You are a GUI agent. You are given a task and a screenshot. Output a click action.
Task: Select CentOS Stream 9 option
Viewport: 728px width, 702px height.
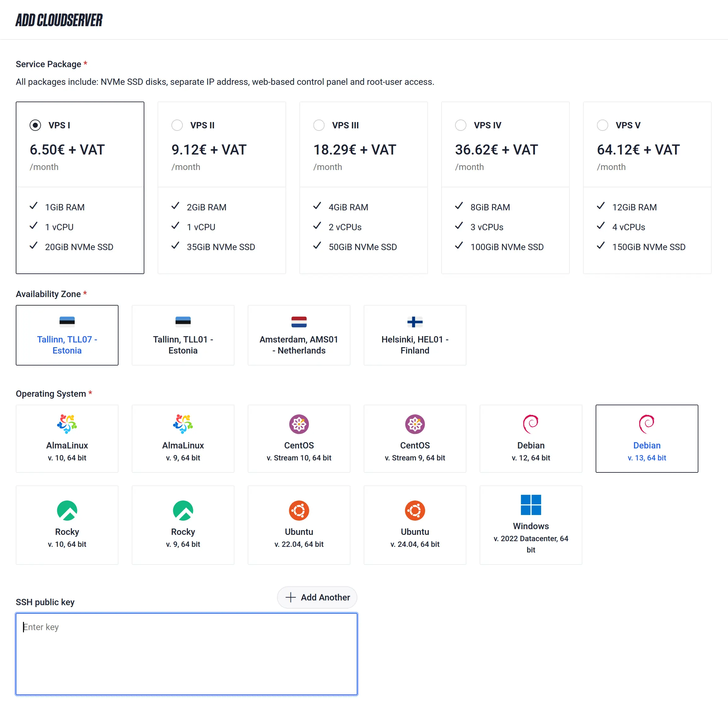coord(414,439)
